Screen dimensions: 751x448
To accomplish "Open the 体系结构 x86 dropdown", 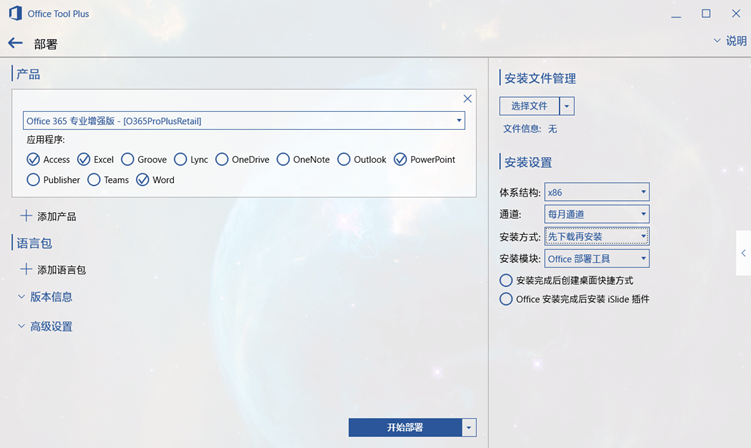I will [x=597, y=192].
